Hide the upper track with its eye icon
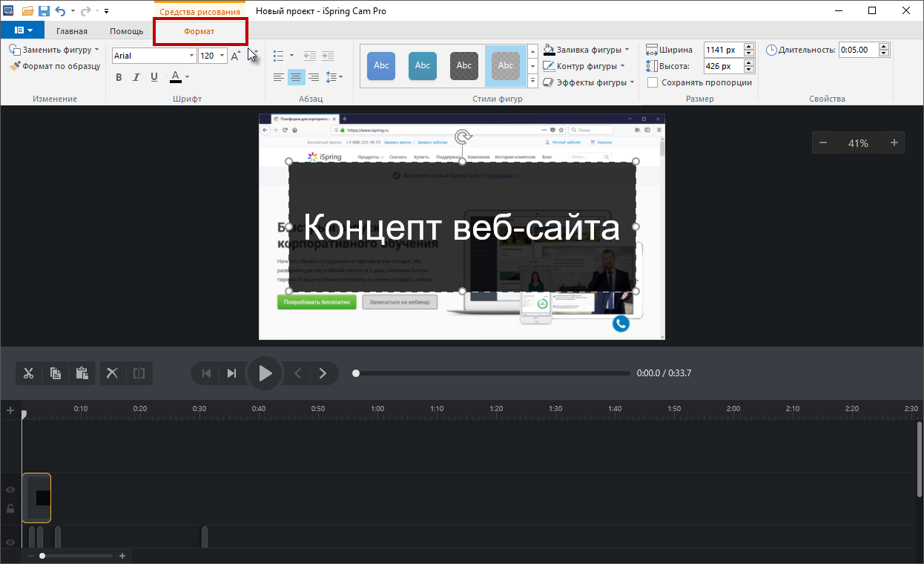 [x=10, y=490]
